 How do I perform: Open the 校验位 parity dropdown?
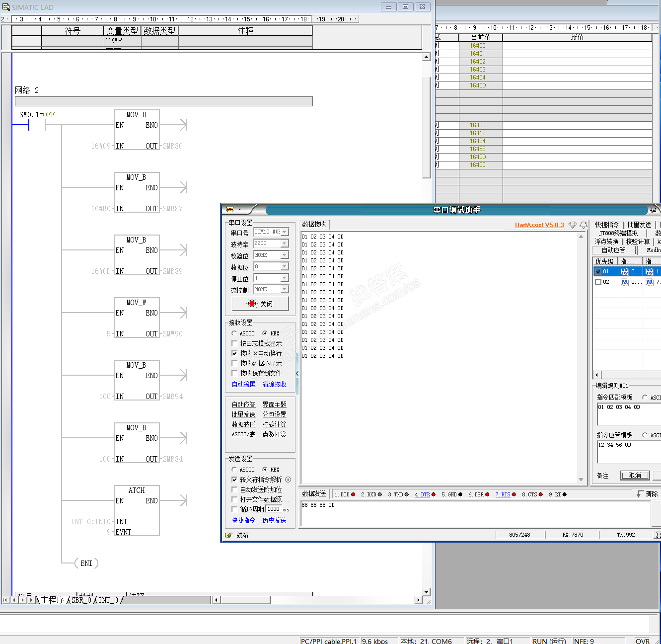coord(284,255)
